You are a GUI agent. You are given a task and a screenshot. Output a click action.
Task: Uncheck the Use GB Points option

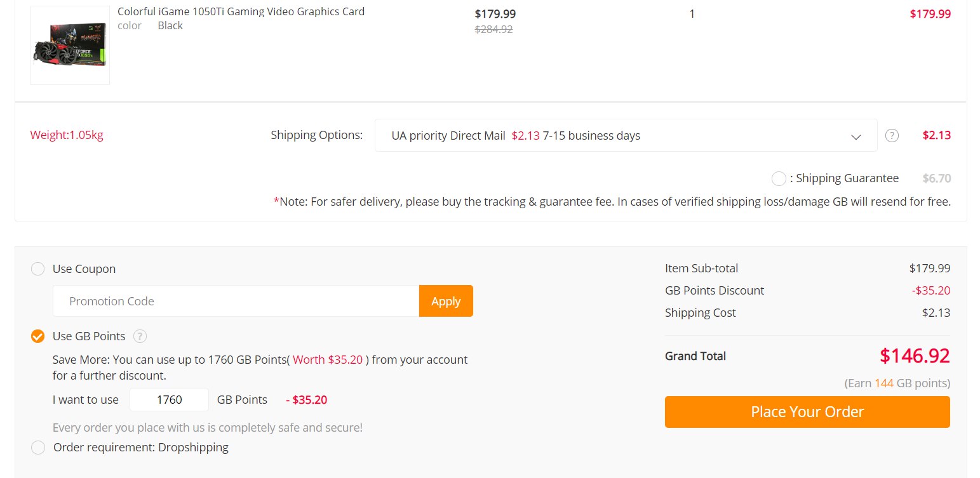[x=38, y=336]
